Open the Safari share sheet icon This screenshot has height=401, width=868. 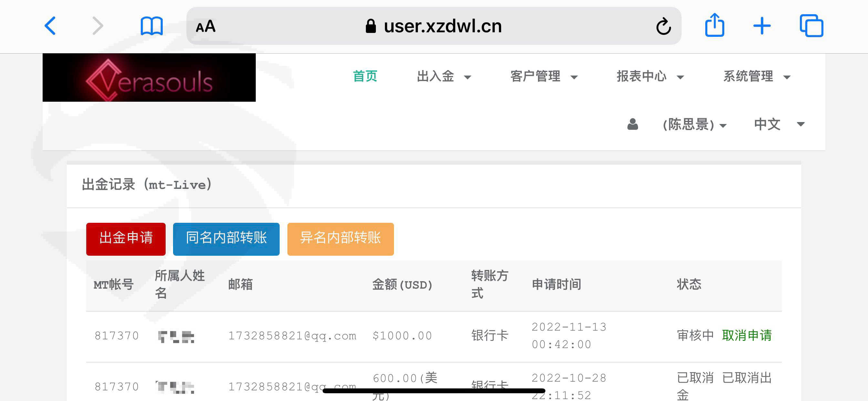coord(714,25)
